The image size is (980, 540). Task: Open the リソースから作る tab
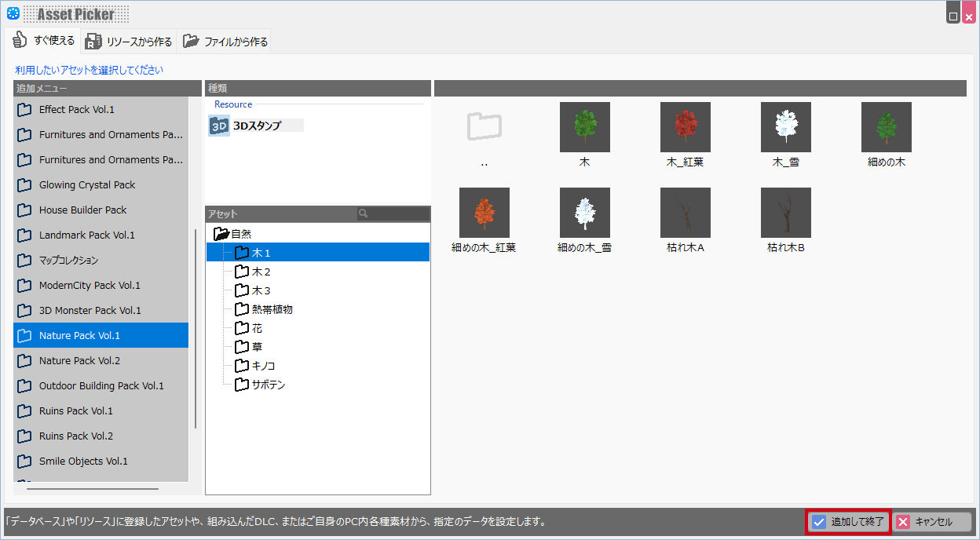pos(129,42)
